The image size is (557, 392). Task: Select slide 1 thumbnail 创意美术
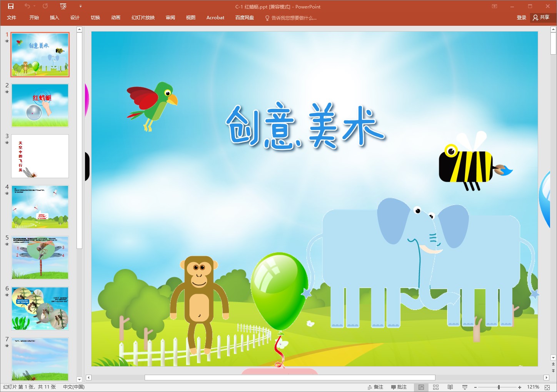pos(40,55)
